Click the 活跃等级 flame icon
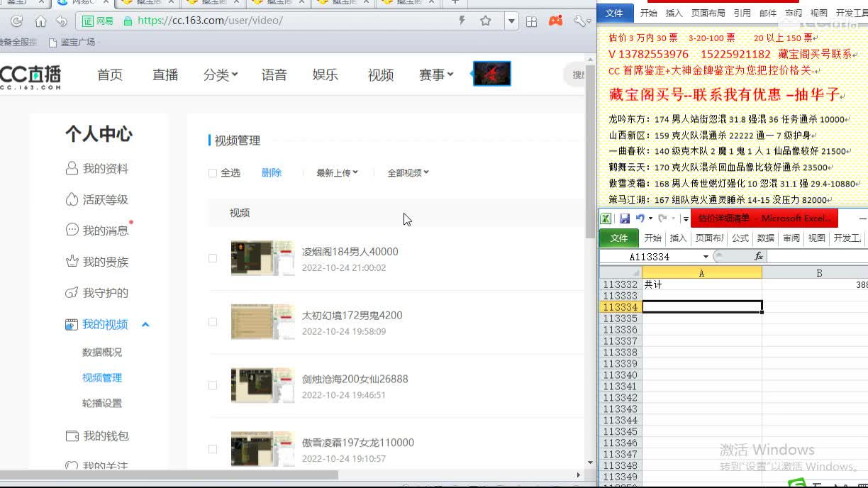Image resolution: width=868 pixels, height=488 pixels. pos(71,199)
